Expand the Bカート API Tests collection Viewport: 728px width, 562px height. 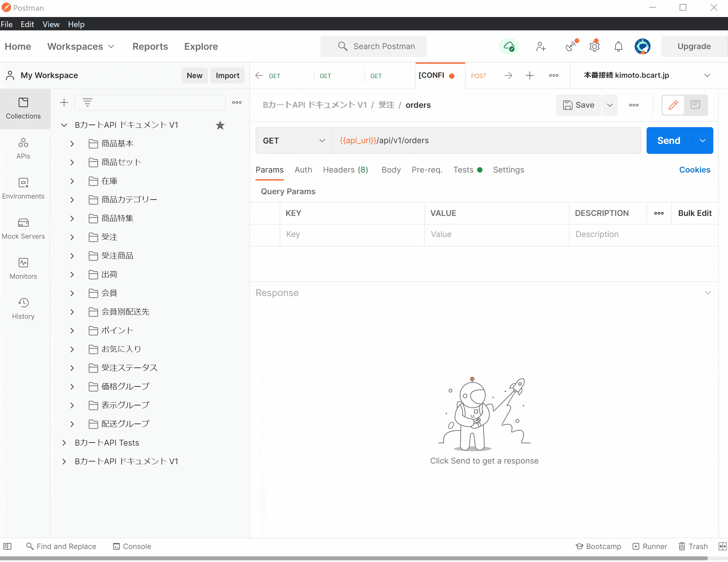click(64, 443)
